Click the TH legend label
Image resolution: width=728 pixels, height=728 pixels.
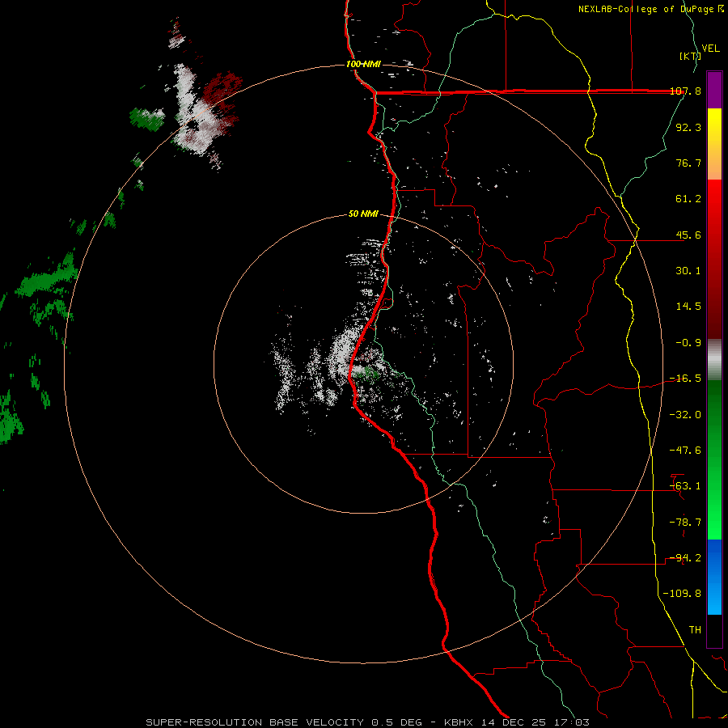[695, 629]
